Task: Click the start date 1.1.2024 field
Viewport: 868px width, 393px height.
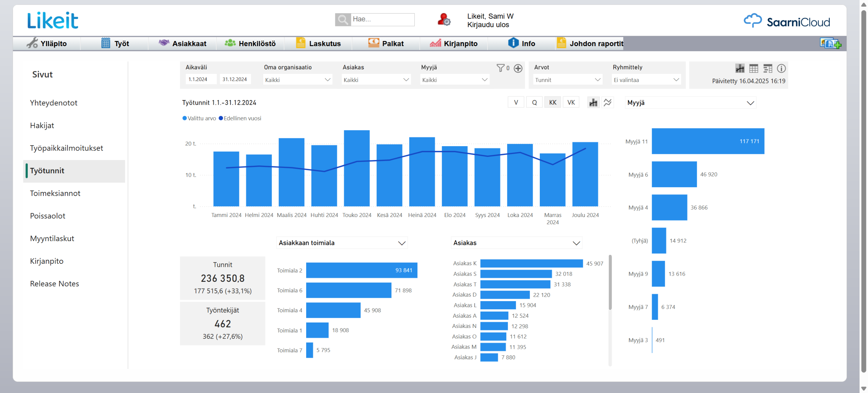Action: tap(201, 79)
